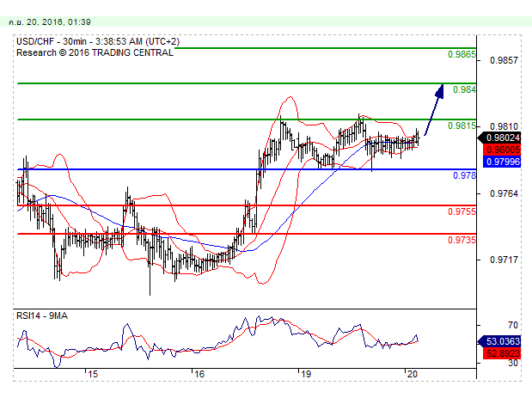Select the 0.984 resistance level label
The width and height of the screenshot is (532, 398).
click(464, 89)
